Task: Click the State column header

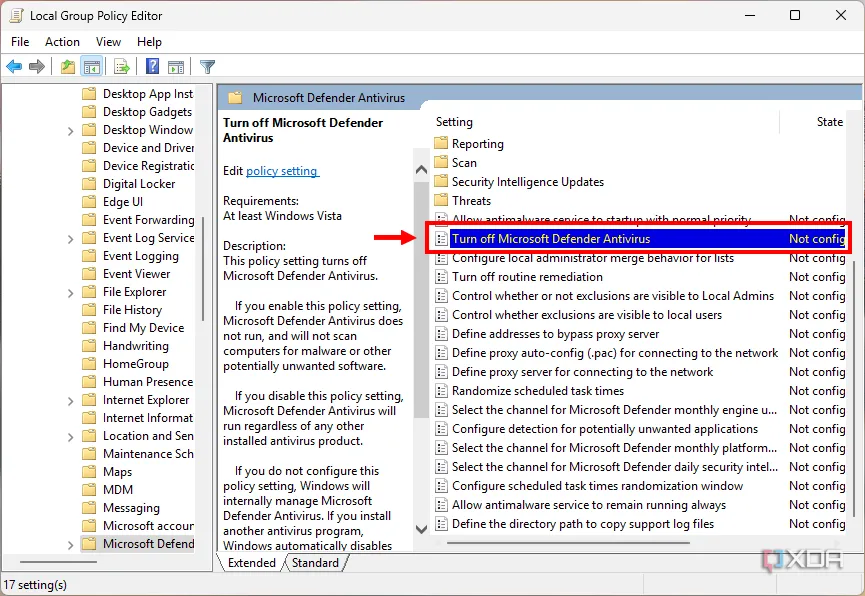Action: (x=830, y=121)
